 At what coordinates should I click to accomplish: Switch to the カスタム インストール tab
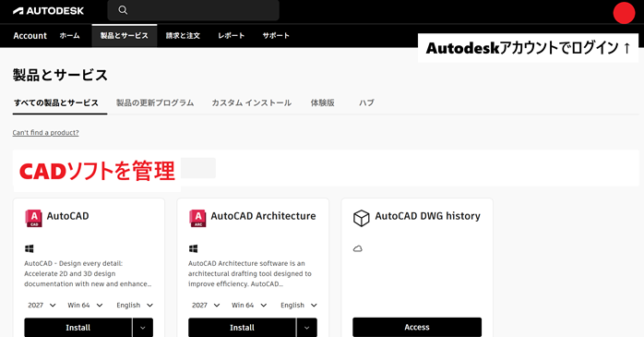252,102
